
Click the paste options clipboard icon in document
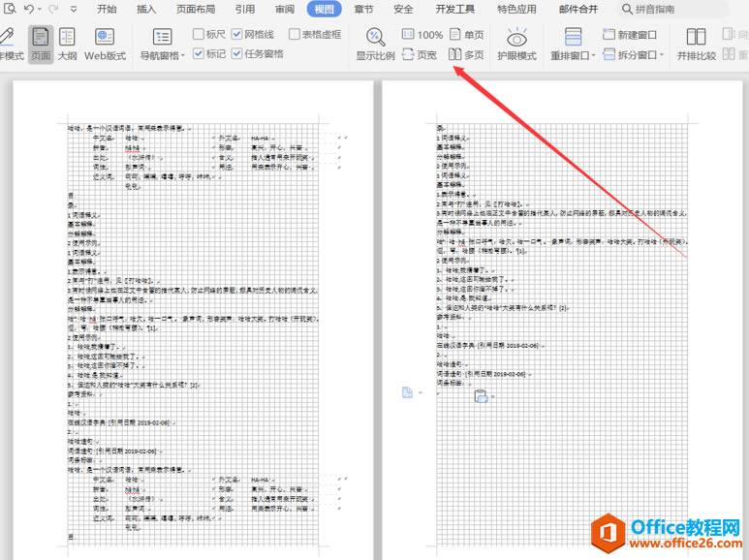(481, 396)
